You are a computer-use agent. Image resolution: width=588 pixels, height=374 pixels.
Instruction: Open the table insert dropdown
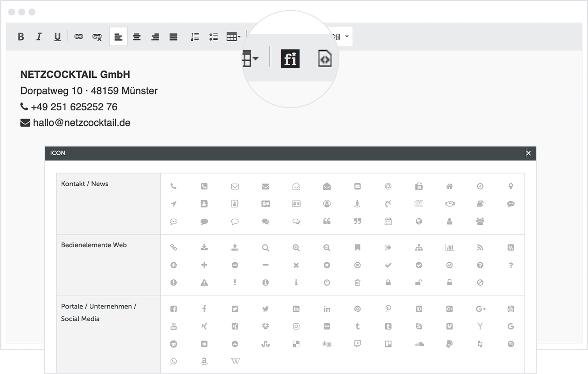(x=234, y=37)
